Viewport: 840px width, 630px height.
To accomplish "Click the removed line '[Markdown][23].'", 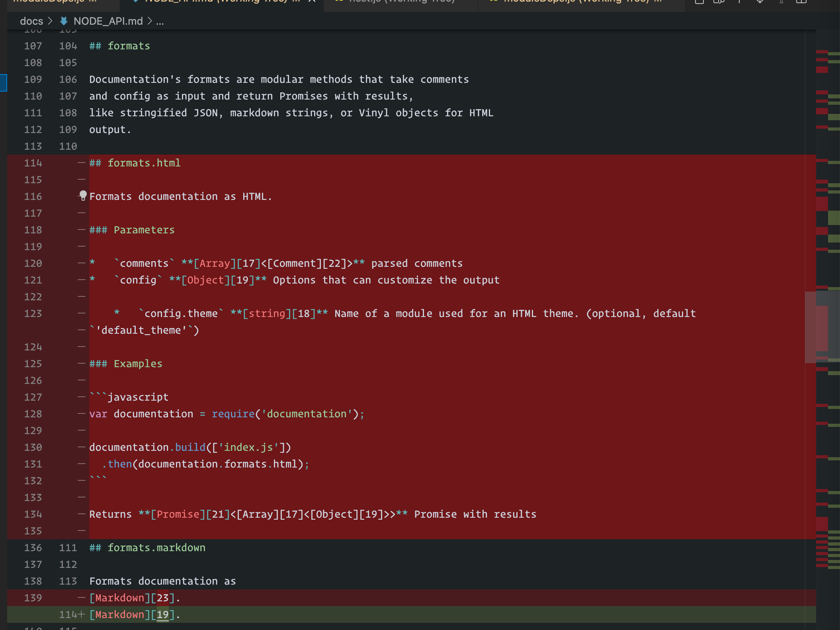I will point(135,598).
